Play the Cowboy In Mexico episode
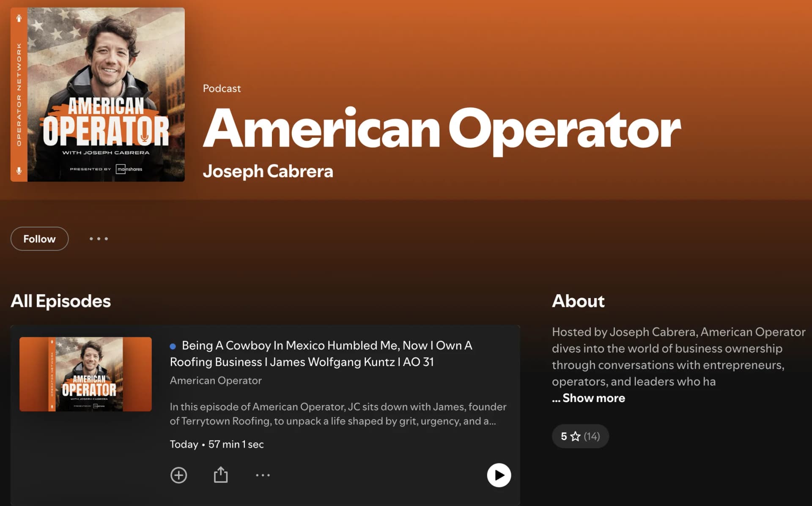Viewport: 812px width, 506px height. click(499, 475)
